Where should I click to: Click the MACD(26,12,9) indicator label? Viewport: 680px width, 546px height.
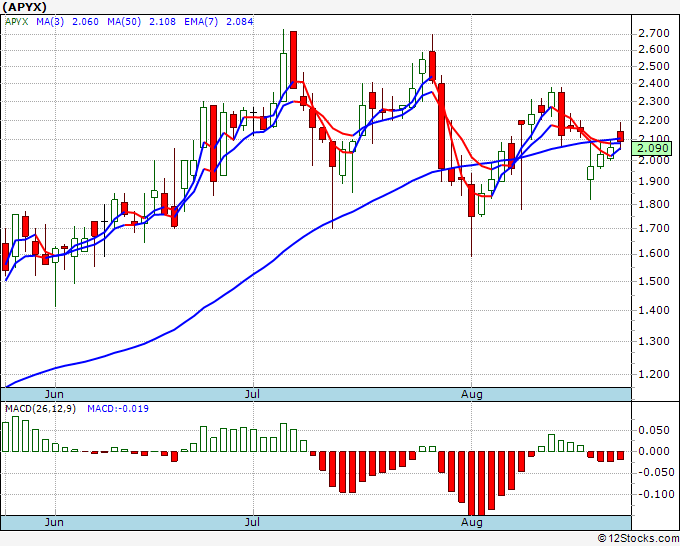pyautogui.click(x=40, y=409)
